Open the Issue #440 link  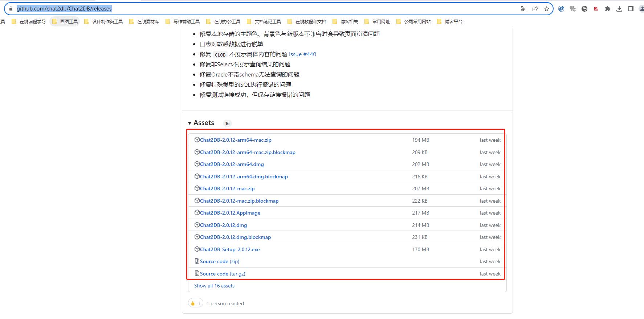302,54
